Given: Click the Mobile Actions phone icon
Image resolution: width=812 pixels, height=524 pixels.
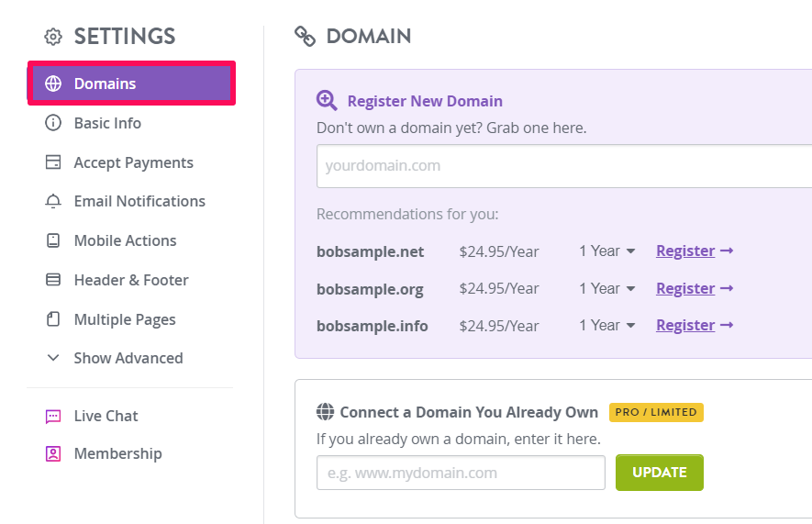Looking at the screenshot, I should pos(53,240).
